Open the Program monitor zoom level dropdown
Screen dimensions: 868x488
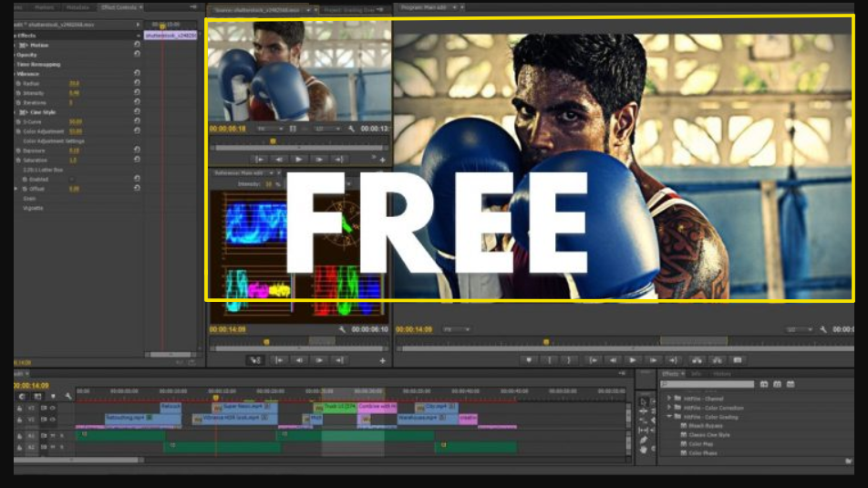point(798,329)
